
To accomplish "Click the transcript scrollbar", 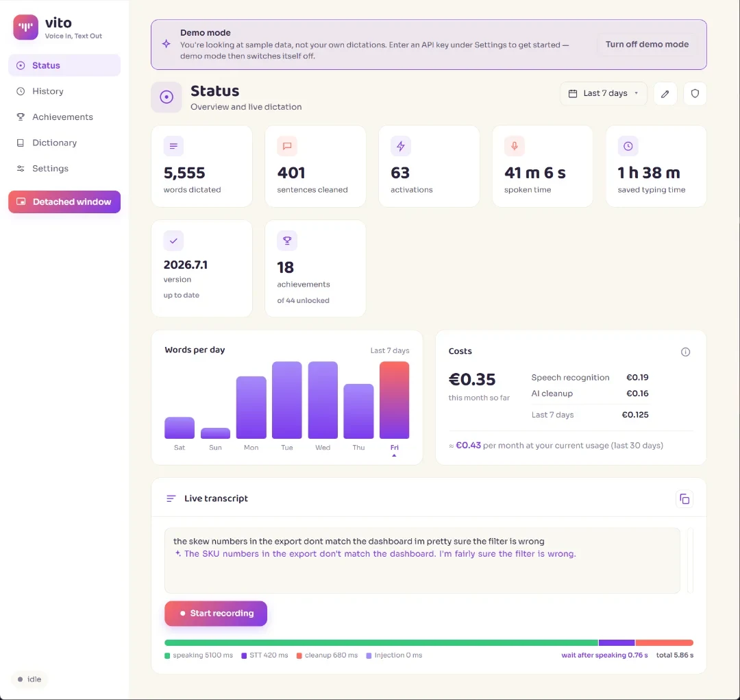I will point(691,561).
